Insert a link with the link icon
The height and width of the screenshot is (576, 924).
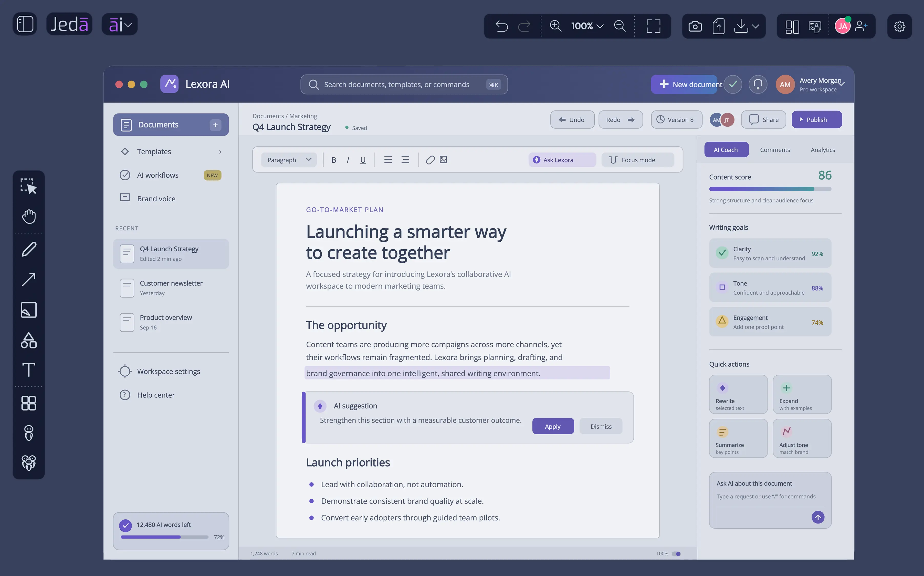[430, 160]
